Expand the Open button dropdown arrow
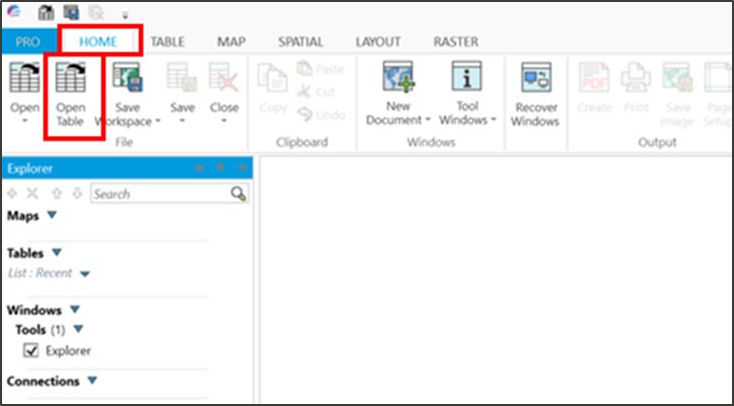 (x=24, y=121)
